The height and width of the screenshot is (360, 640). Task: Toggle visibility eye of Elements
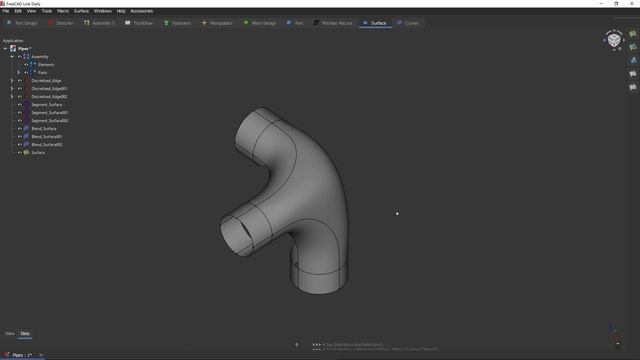tap(26, 64)
